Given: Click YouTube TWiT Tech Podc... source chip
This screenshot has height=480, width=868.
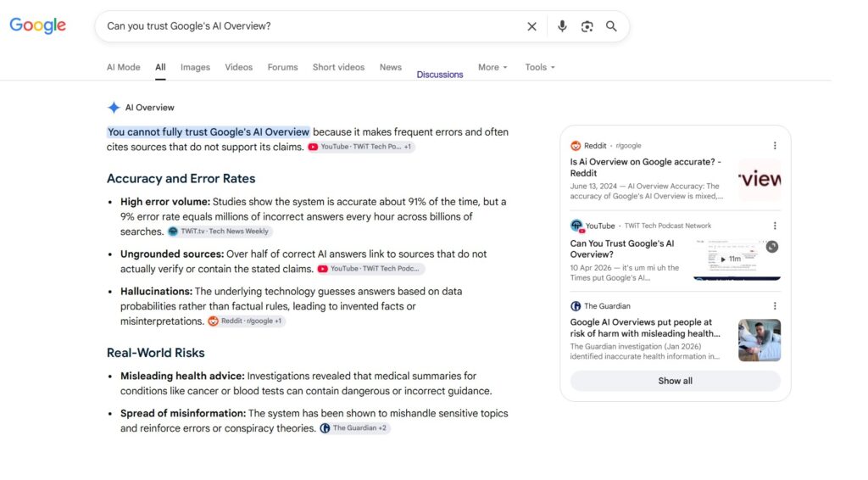Looking at the screenshot, I should click(x=370, y=269).
